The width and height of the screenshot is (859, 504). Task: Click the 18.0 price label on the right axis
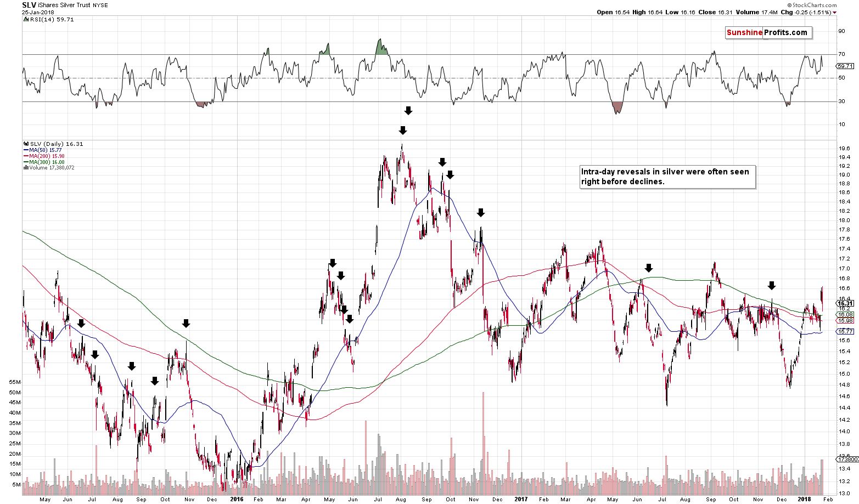click(844, 220)
